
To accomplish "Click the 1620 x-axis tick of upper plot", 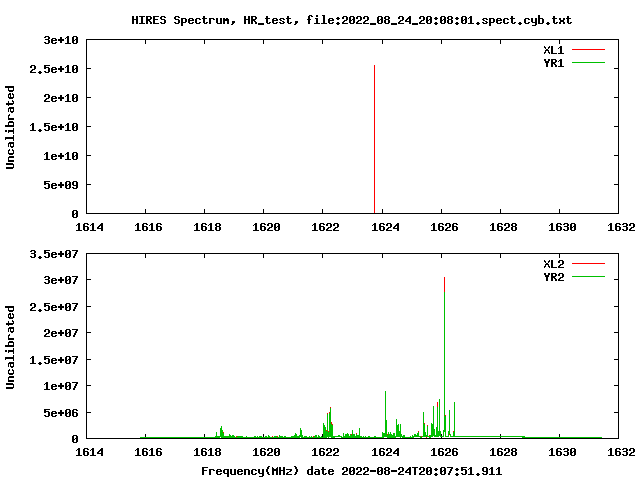I will pos(266,227).
